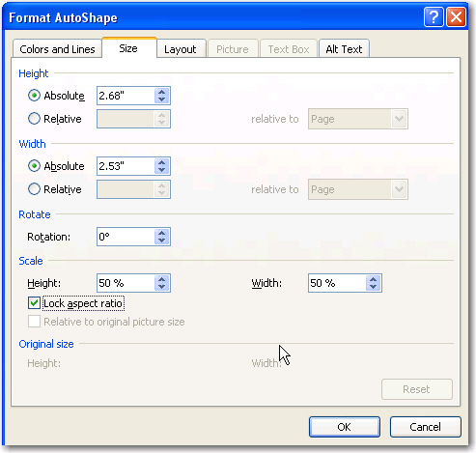Click the Cancel button
The width and height of the screenshot is (476, 453).
pos(425,427)
